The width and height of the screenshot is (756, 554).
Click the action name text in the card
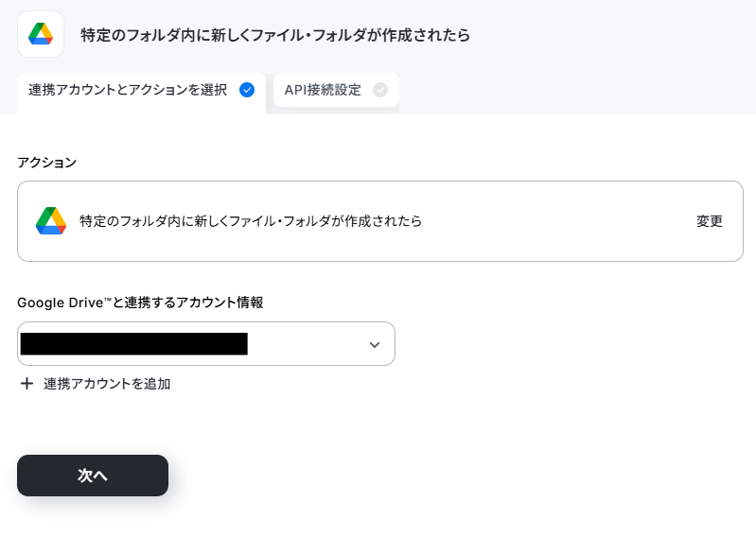coord(251,221)
